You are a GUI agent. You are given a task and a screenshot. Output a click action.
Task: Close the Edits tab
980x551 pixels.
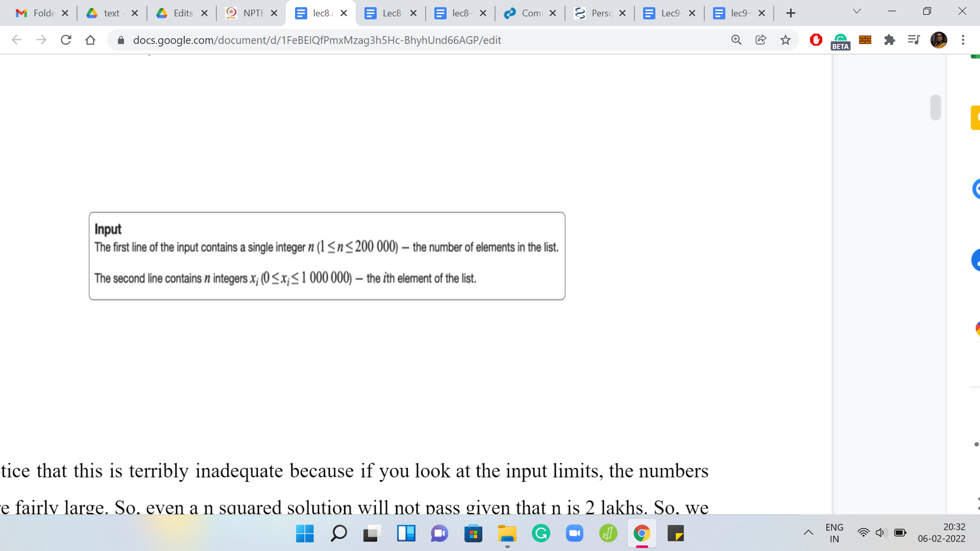(204, 13)
